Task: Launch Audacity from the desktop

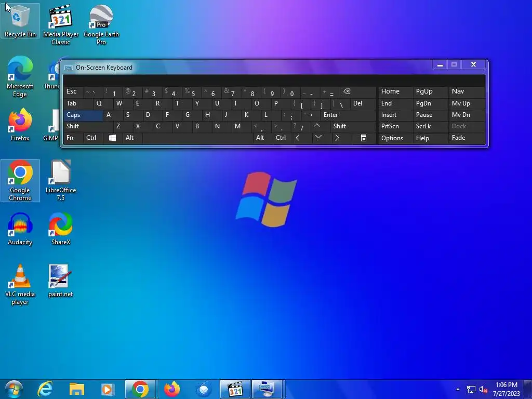Action: point(20,229)
